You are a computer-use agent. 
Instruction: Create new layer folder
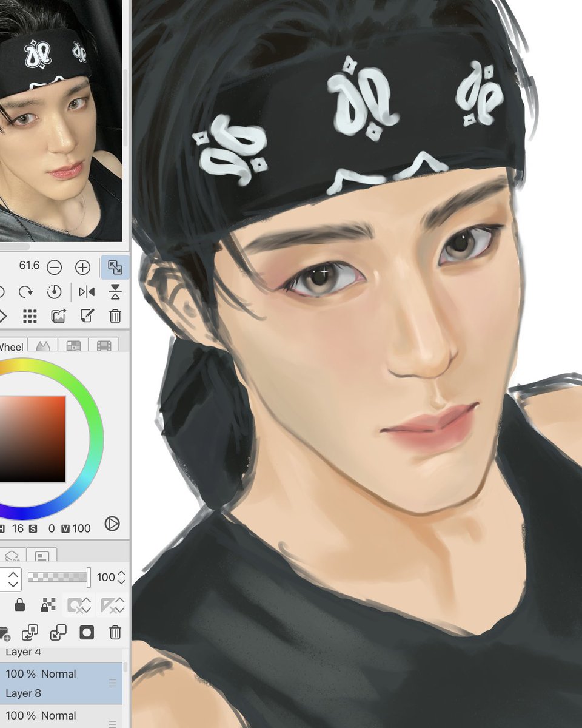4,633
